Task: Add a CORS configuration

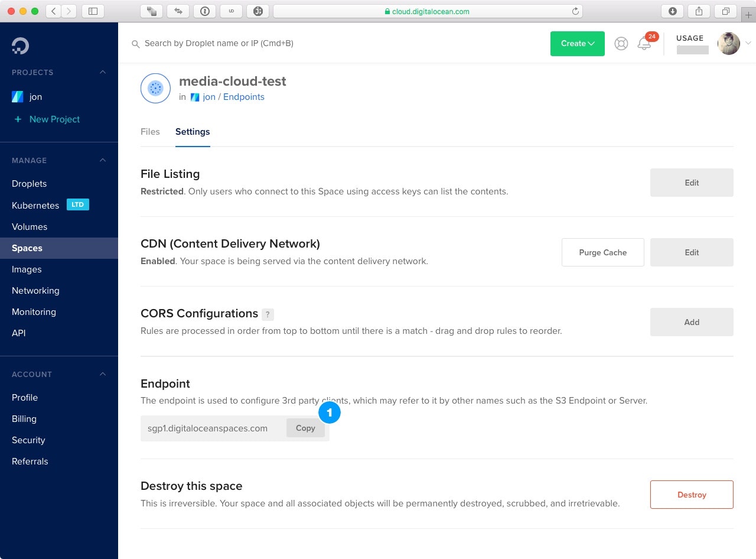Action: point(692,322)
